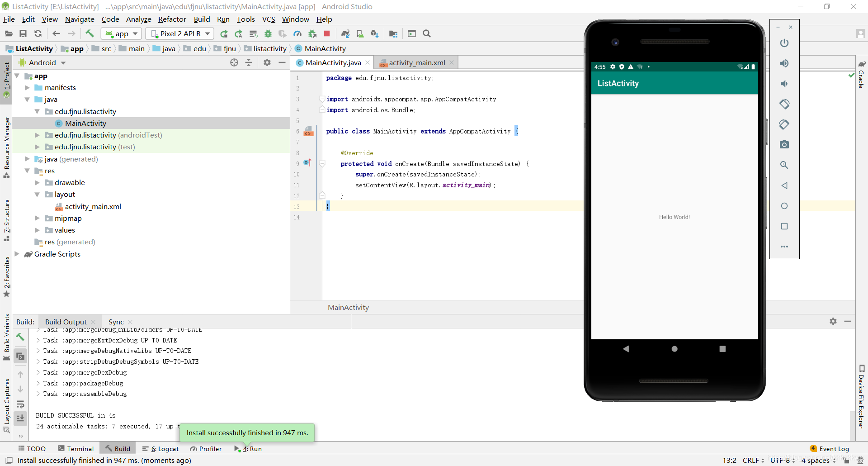This screenshot has height=466, width=868.
Task: Click the CRLF line separator selector
Action: pyautogui.click(x=753, y=460)
